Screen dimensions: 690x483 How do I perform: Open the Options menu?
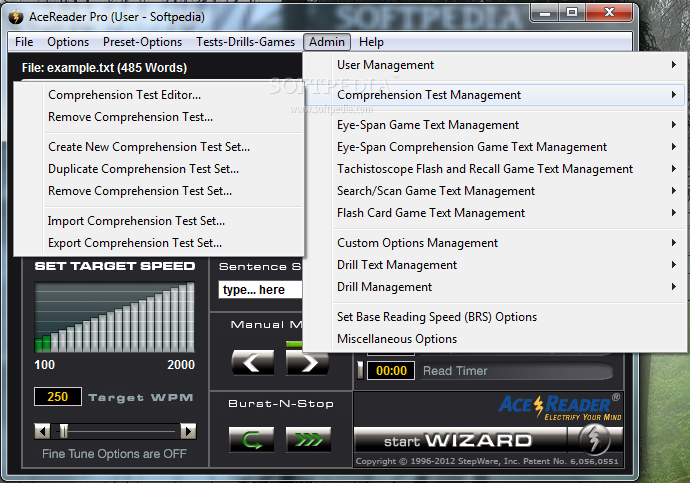pyautogui.click(x=68, y=42)
